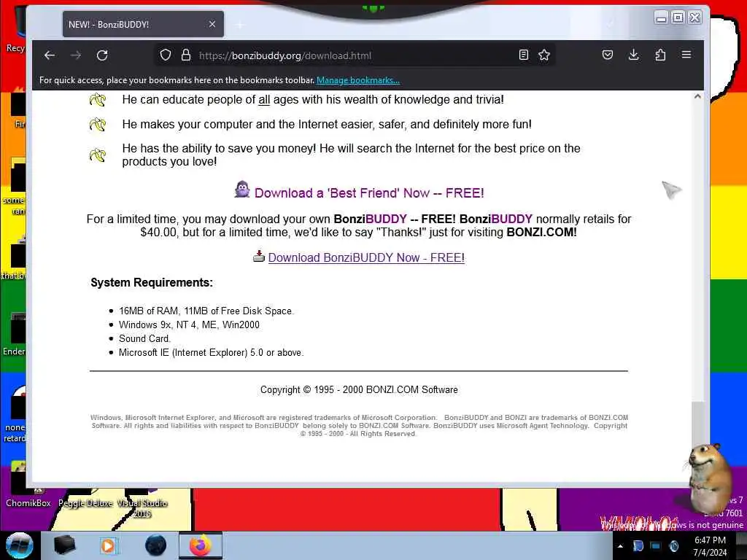Click the network tray icon
Image resolution: width=747 pixels, height=560 pixels.
pos(656,546)
